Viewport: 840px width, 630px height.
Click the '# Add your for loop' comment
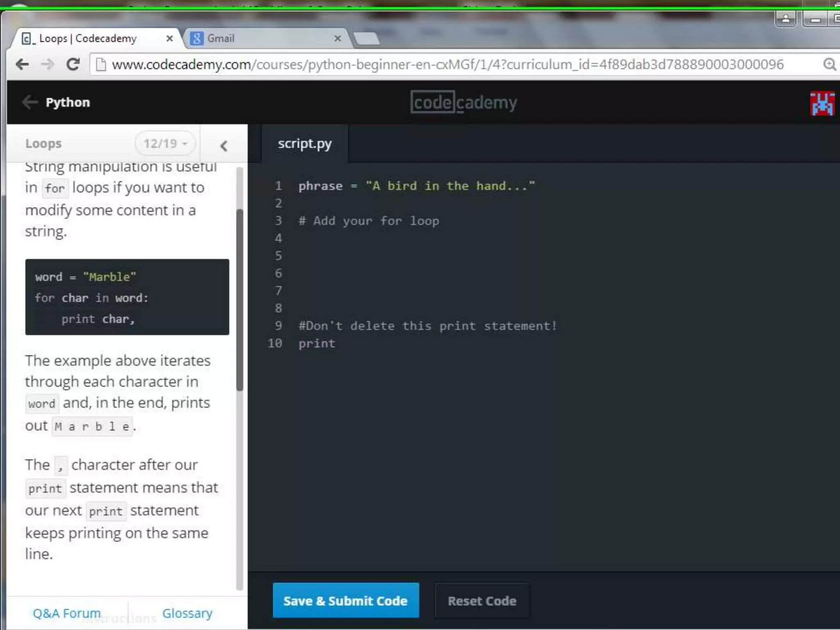click(369, 221)
